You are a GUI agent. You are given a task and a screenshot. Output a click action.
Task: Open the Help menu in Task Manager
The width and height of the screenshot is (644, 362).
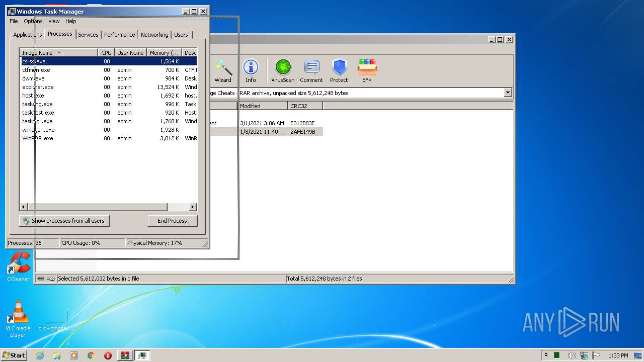71,21
